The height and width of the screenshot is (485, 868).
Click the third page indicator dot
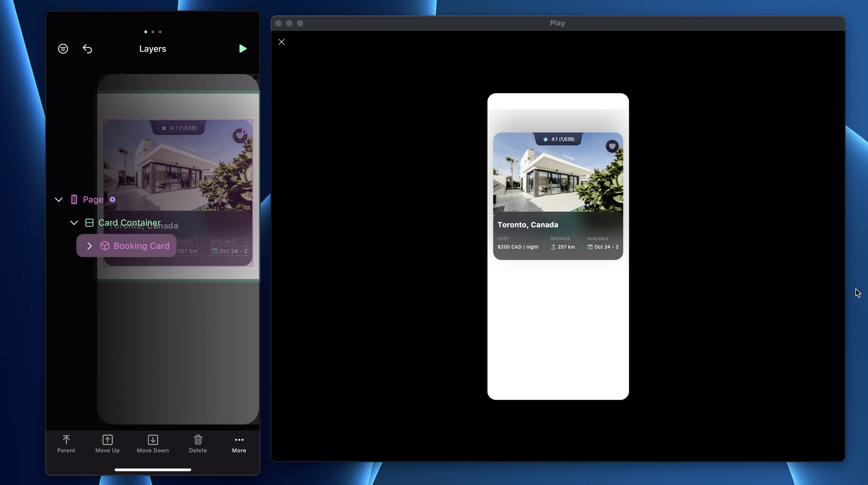(x=160, y=32)
